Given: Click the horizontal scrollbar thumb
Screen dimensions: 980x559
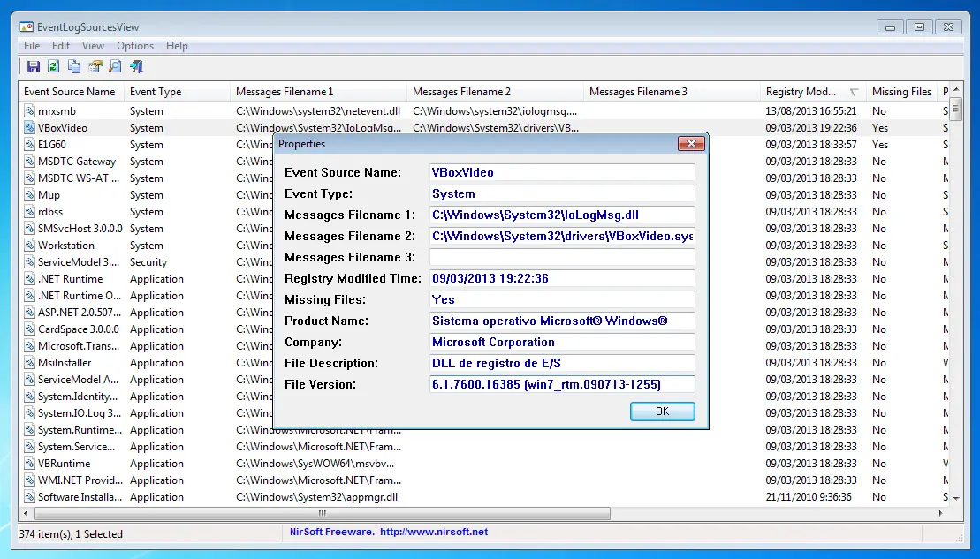Looking at the screenshot, I should [322, 513].
